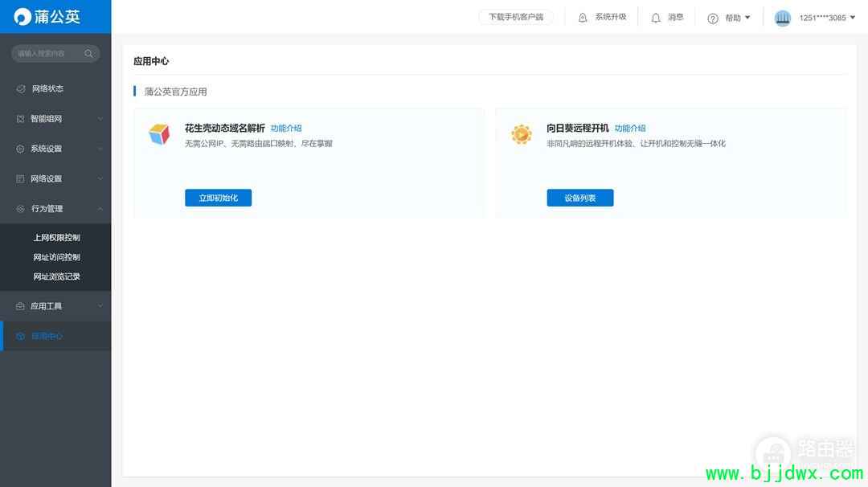
Task: Collapse the 行为管理 chevron
Action: click(100, 209)
